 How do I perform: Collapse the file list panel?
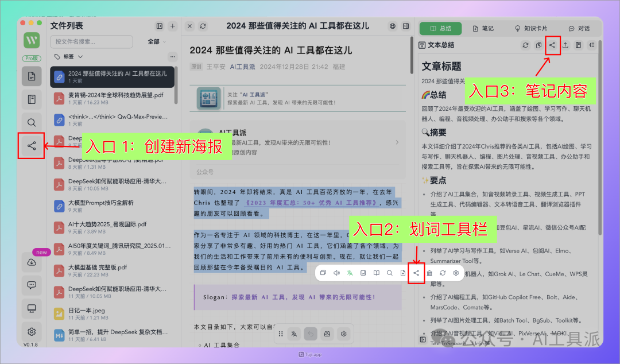tap(160, 26)
